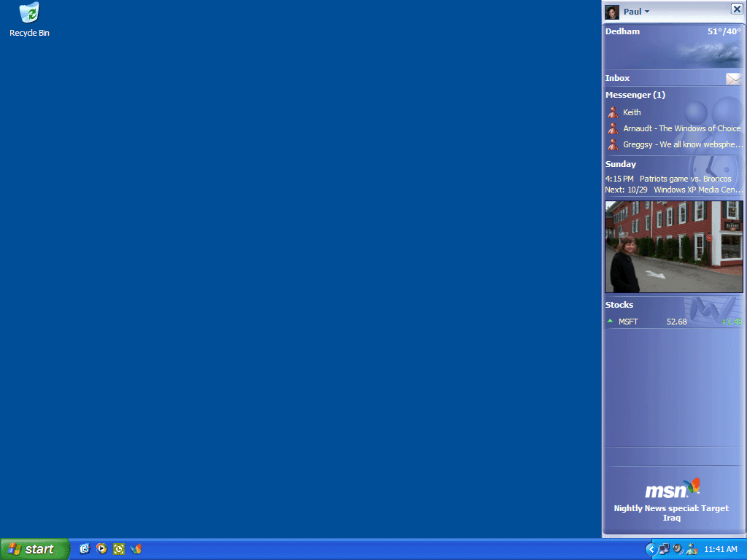Open Patriots game vs. Broncos appointment
747x560 pixels.
pos(684,179)
